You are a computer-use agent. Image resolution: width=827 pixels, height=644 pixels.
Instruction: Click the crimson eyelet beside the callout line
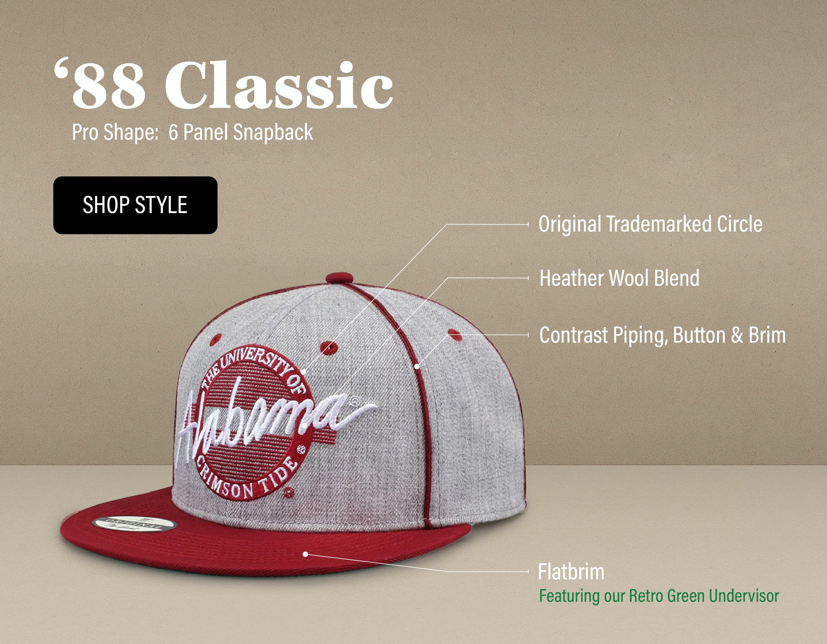[x=455, y=335]
